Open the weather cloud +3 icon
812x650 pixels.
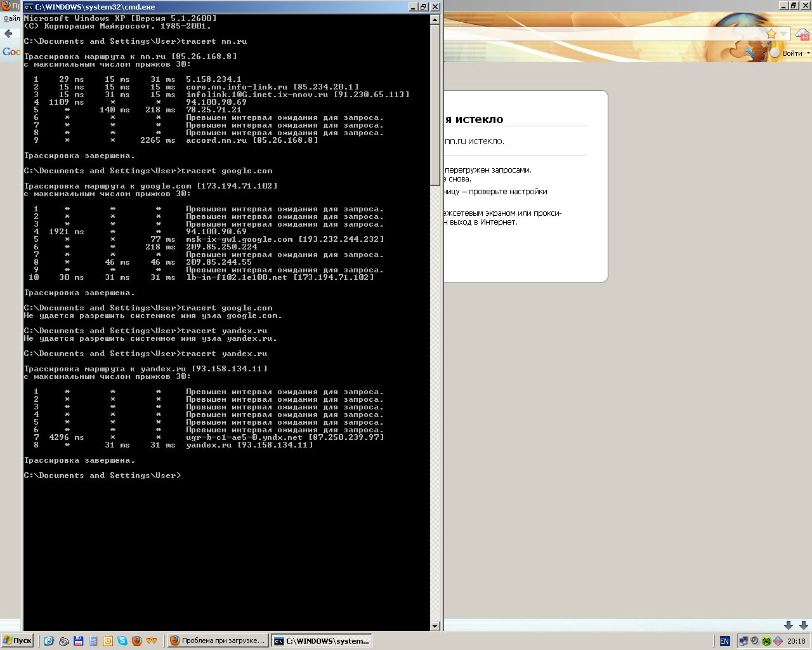click(802, 34)
